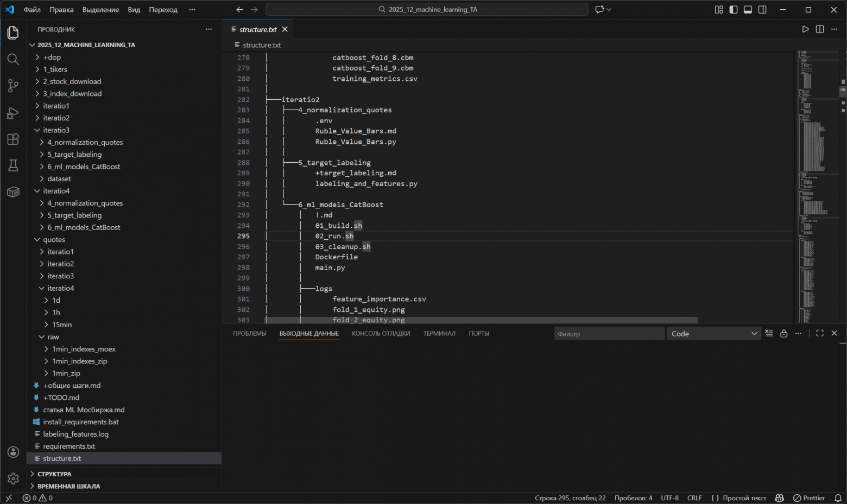Open the Run and Debug view

(x=13, y=113)
